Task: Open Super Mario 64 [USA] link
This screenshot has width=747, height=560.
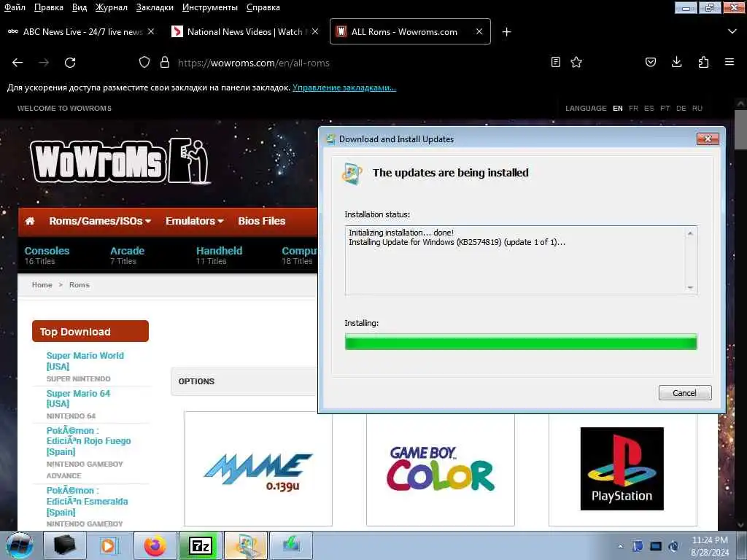Action: click(x=78, y=399)
